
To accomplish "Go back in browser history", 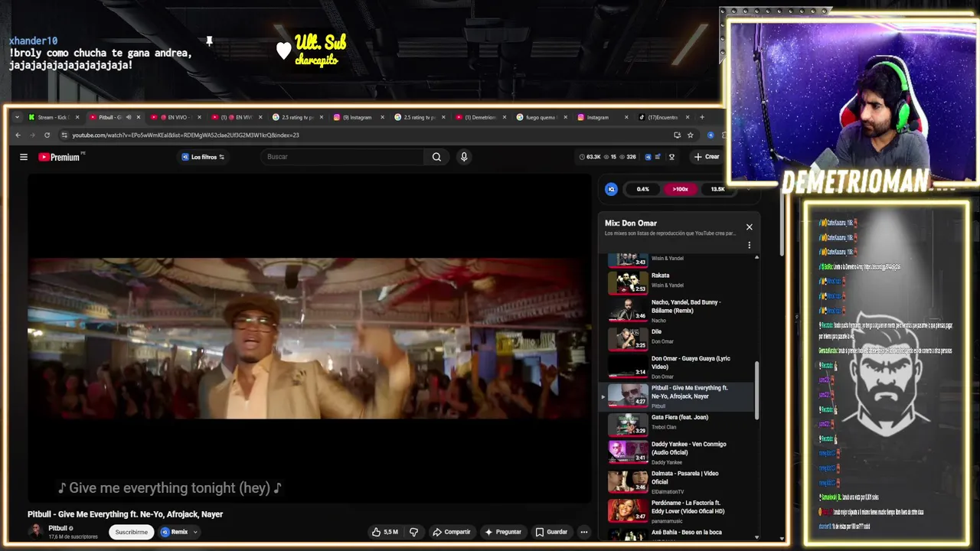I will click(18, 135).
